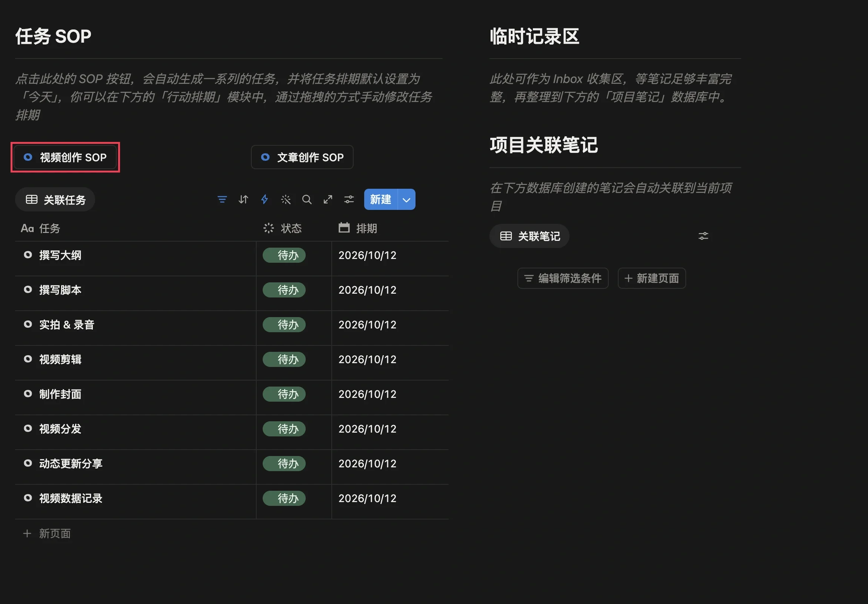Image resolution: width=868 pixels, height=604 pixels.
Task: Open status dropdown for 视频分发
Action: click(284, 429)
